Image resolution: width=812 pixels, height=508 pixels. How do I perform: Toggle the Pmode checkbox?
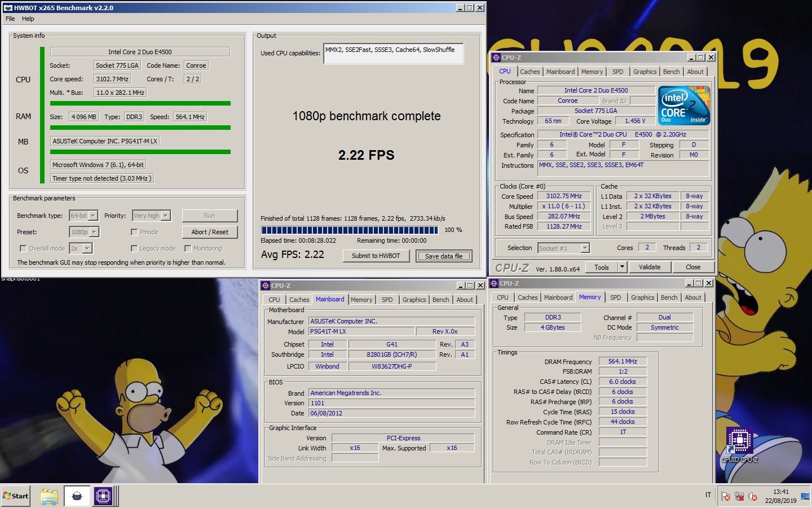[134, 232]
